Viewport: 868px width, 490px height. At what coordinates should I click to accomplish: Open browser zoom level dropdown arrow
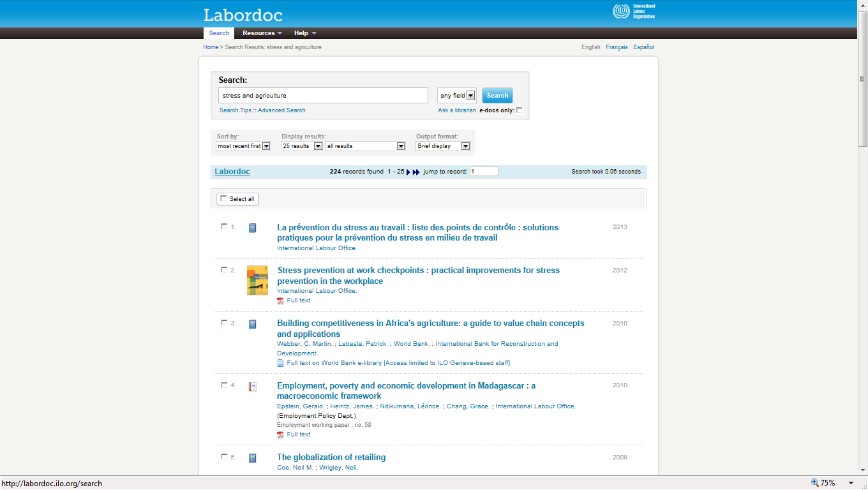tap(850, 483)
